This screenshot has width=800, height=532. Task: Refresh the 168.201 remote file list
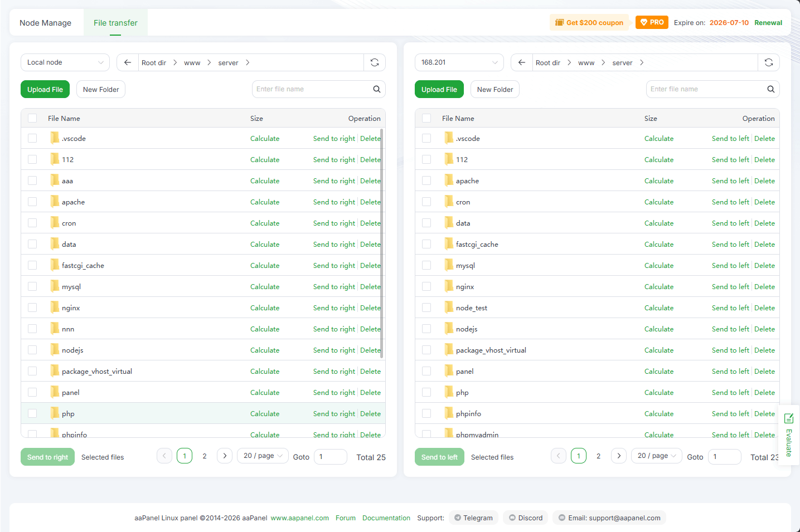click(x=769, y=62)
